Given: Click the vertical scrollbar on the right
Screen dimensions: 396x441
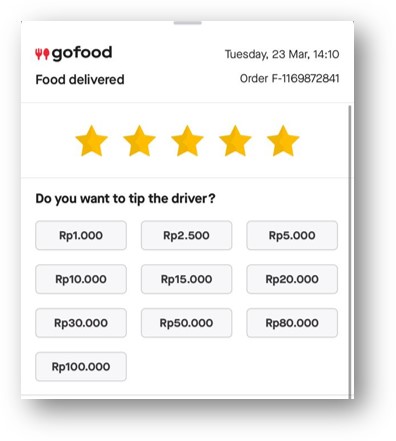Looking at the screenshot, I should pyautogui.click(x=350, y=252).
